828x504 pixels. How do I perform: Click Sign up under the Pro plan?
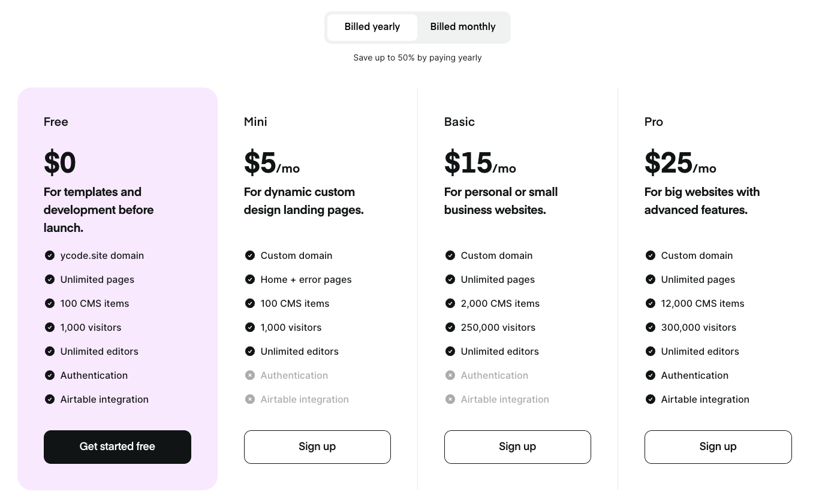point(718,446)
